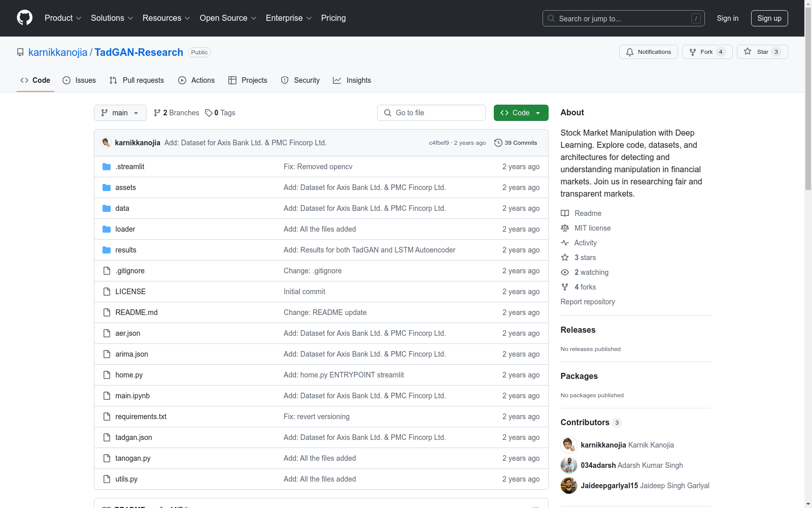This screenshot has height=508, width=812.
Task: Switch to the Pull requests tab
Action: tap(137, 80)
